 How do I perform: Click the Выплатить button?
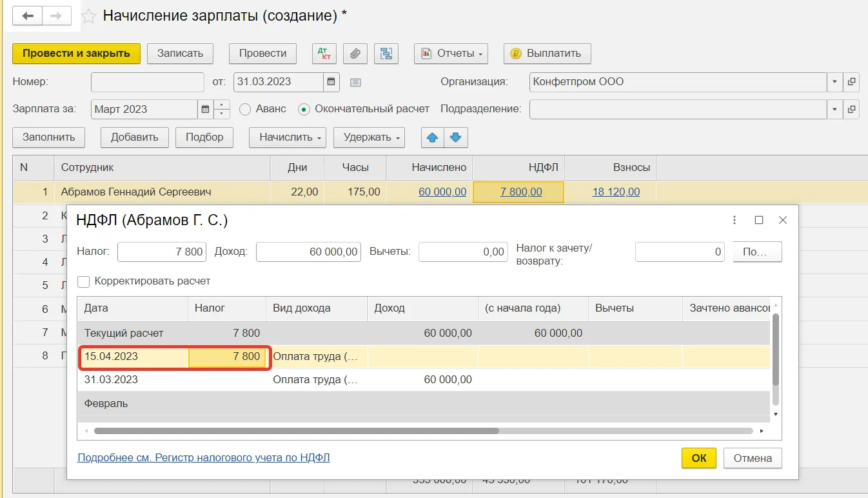point(547,54)
